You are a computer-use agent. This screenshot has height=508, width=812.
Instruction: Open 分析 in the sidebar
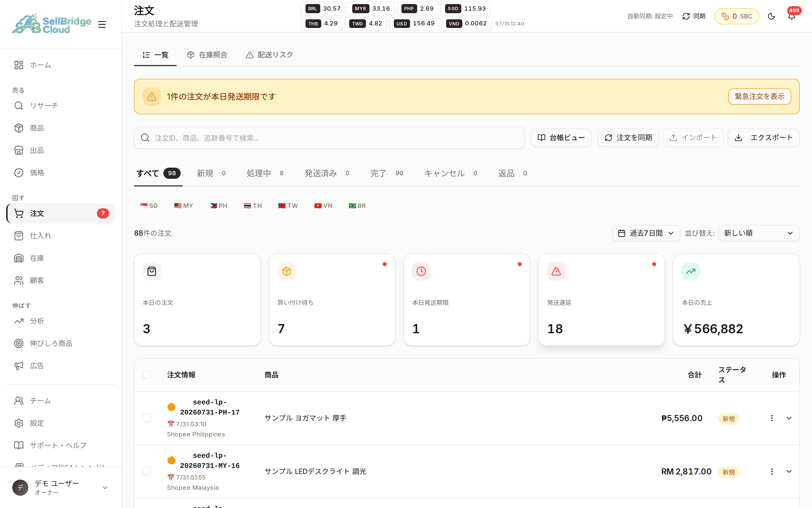61,321
